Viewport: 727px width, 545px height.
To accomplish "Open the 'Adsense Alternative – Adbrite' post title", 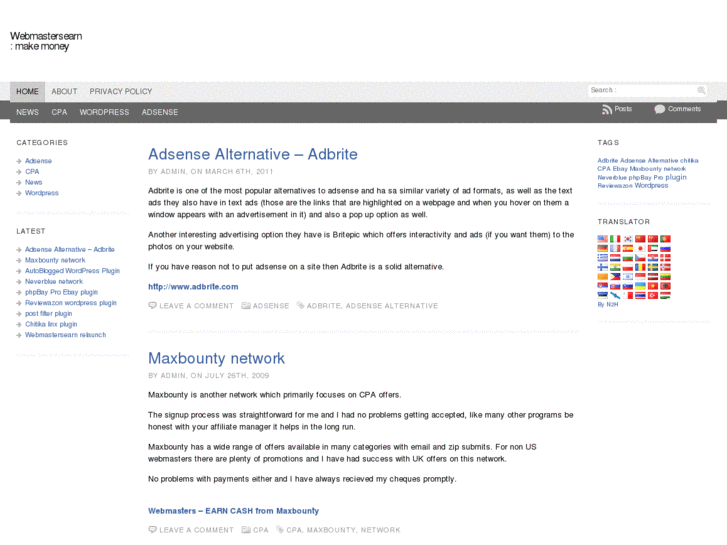I will click(253, 154).
